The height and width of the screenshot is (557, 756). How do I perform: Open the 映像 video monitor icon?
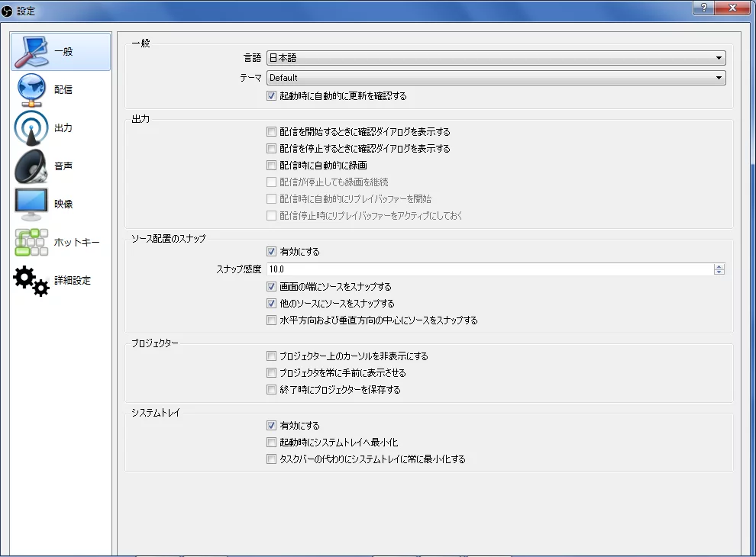click(31, 204)
